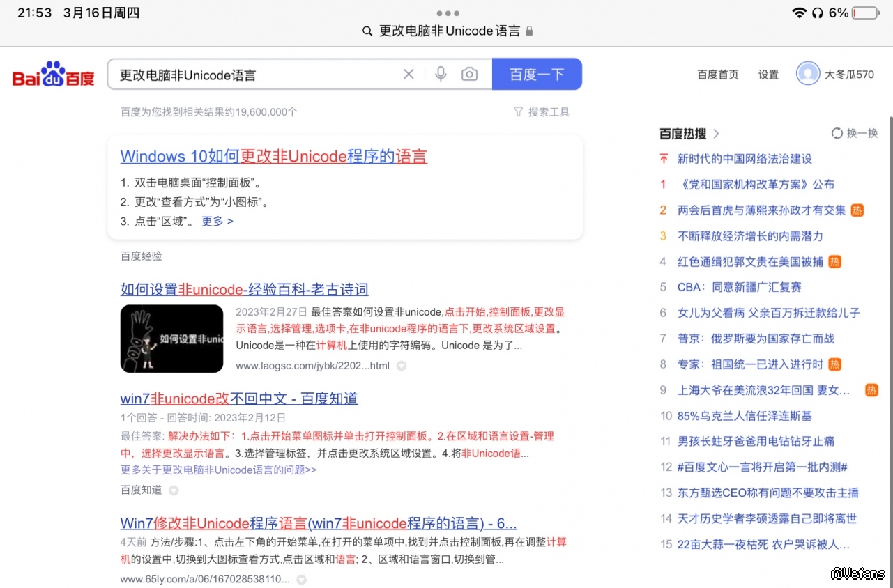The width and height of the screenshot is (893, 588).
Task: Expand arrow next to 百度知道 source
Action: click(174, 490)
